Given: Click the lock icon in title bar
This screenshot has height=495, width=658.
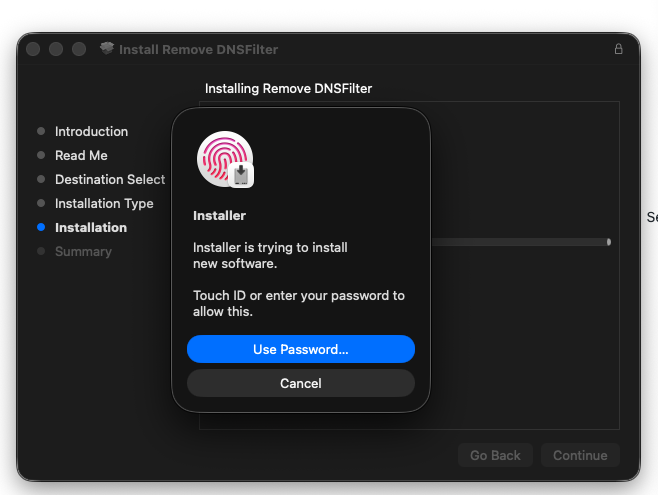Looking at the screenshot, I should click(x=618, y=49).
